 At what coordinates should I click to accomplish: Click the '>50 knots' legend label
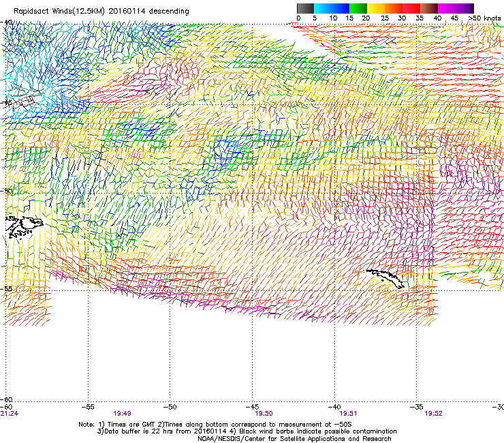[x=485, y=18]
